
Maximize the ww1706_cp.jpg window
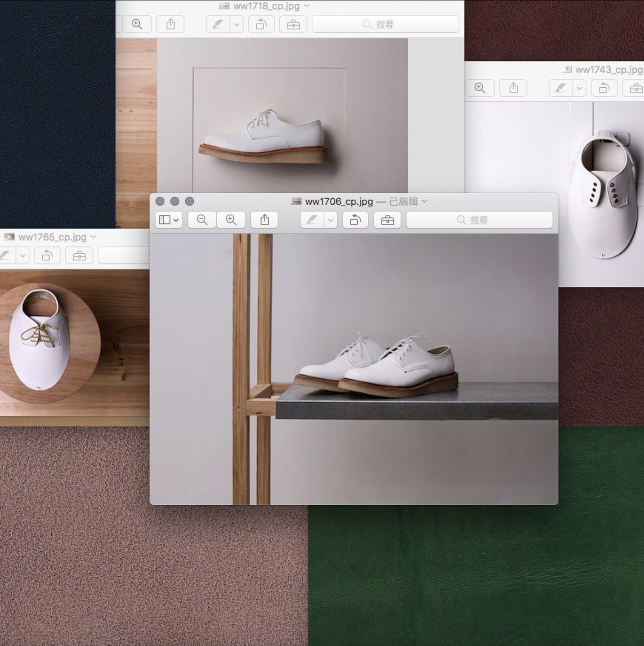(190, 201)
